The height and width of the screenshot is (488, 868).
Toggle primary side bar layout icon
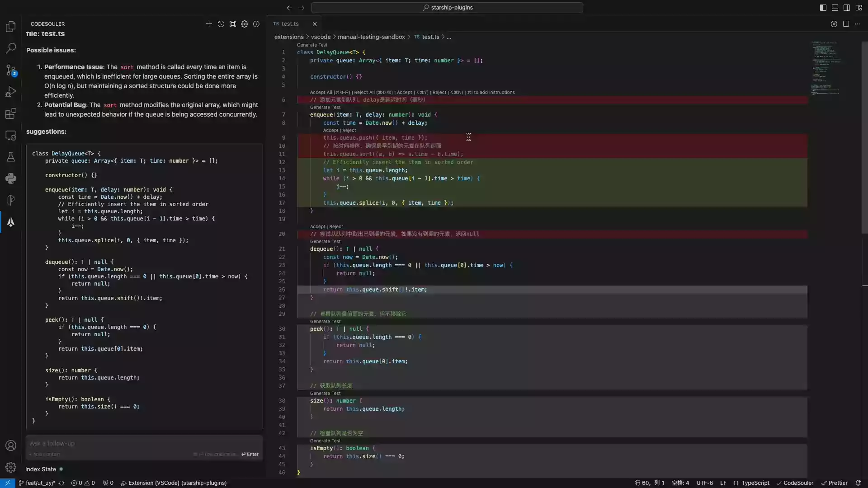tap(823, 8)
